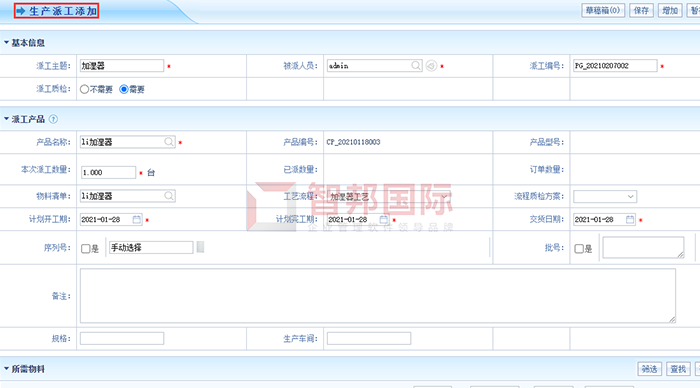This screenshot has width=700, height=388.
Task: Open calendar icon for 计划开工期
Action: click(137, 219)
